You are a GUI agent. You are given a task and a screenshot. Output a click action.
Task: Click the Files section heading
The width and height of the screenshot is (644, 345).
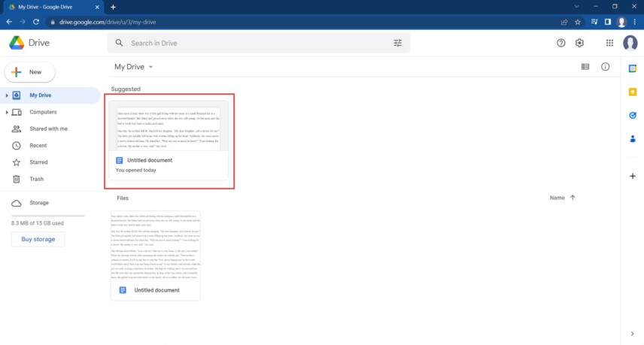[x=123, y=198]
